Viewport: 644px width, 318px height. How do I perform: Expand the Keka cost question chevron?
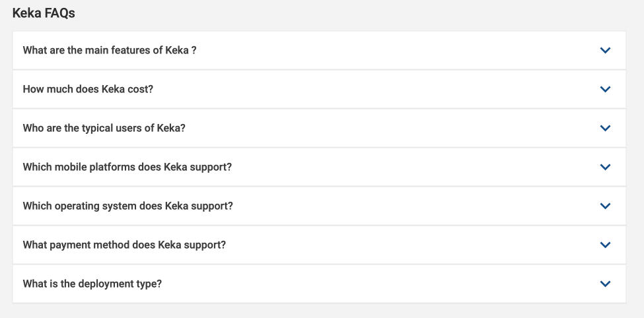[605, 89]
